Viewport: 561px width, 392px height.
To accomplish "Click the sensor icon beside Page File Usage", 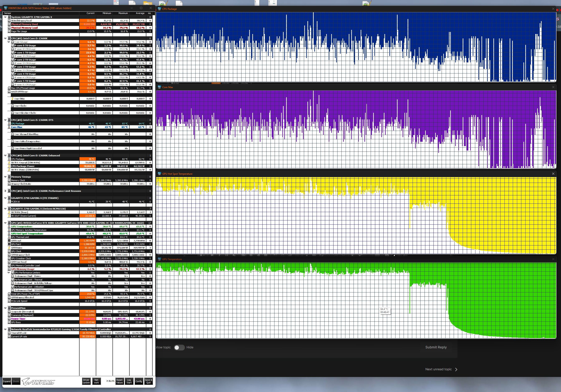I will pyautogui.click(x=9, y=31).
